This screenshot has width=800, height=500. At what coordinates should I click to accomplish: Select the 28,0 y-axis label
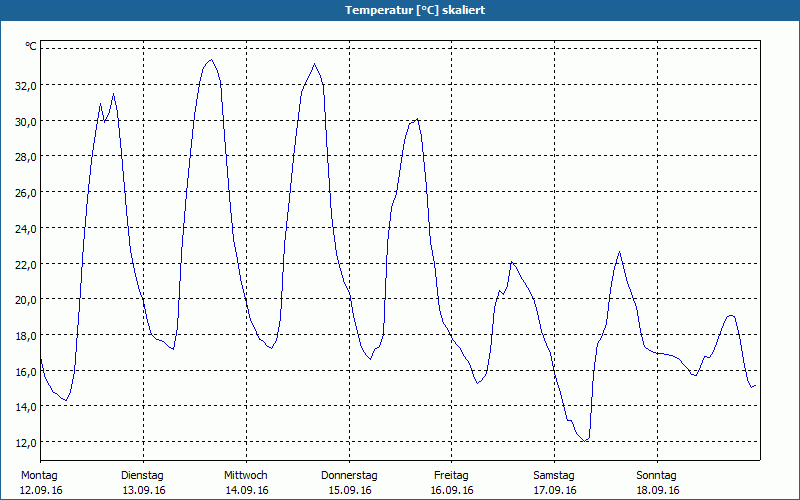tap(24, 157)
